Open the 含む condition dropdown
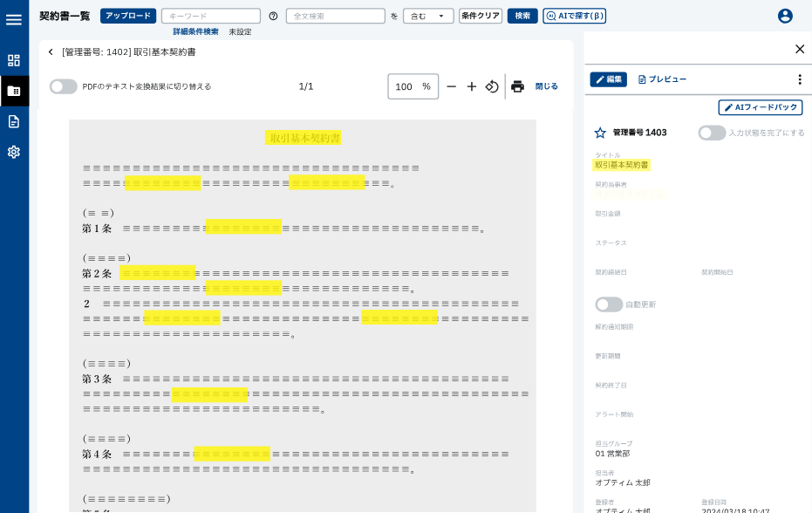Image resolution: width=812 pixels, height=513 pixels. click(428, 16)
